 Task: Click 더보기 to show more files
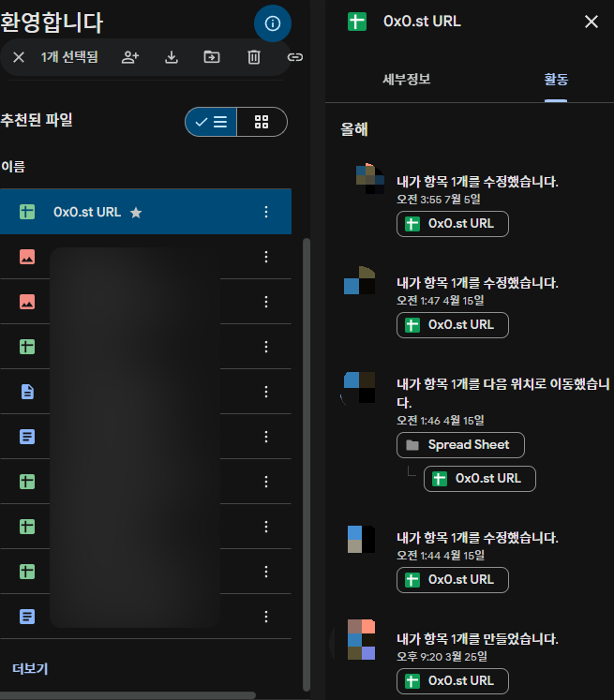30,668
